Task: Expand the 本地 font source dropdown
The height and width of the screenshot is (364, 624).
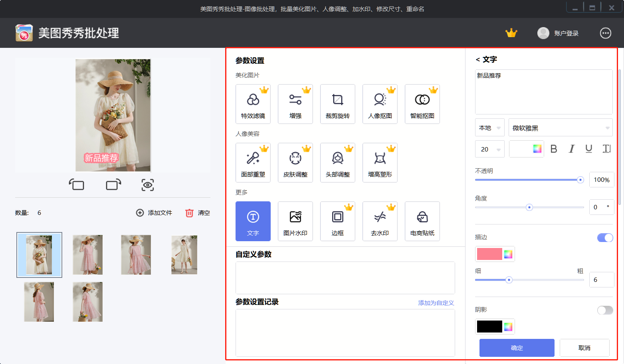Action: (x=490, y=128)
